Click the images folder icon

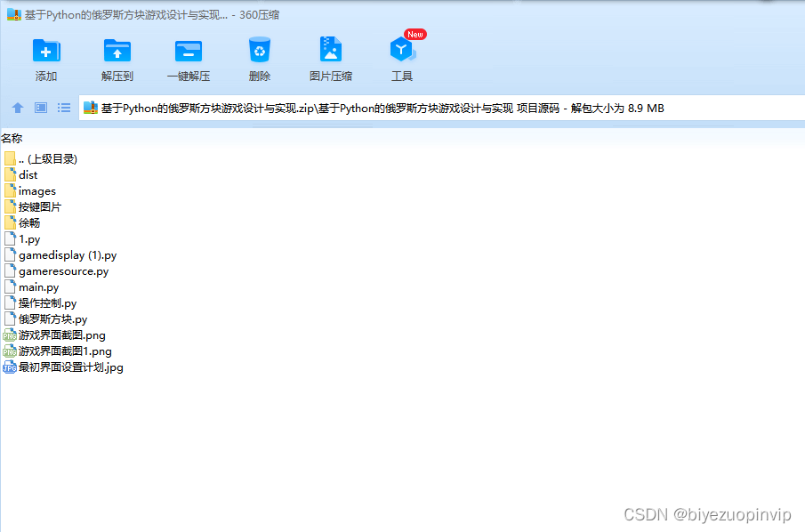[x=10, y=191]
